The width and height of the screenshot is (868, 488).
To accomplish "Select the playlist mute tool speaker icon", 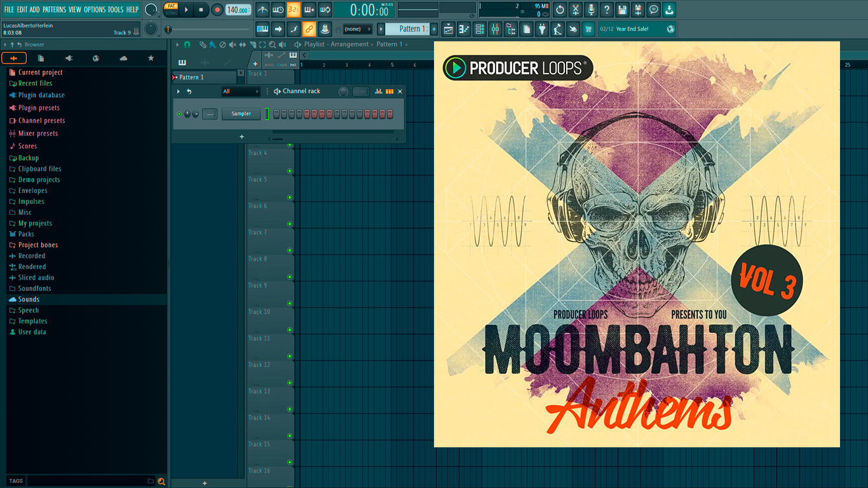I will [x=233, y=44].
